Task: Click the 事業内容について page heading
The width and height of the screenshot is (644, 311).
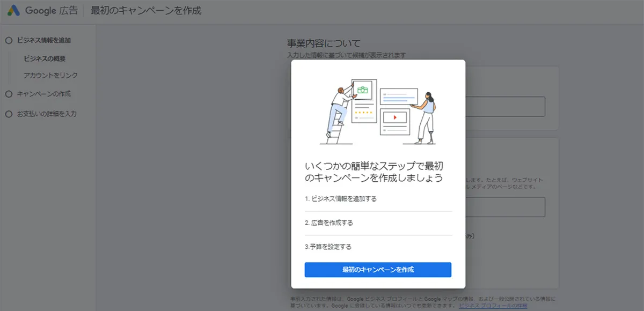Action: [324, 43]
